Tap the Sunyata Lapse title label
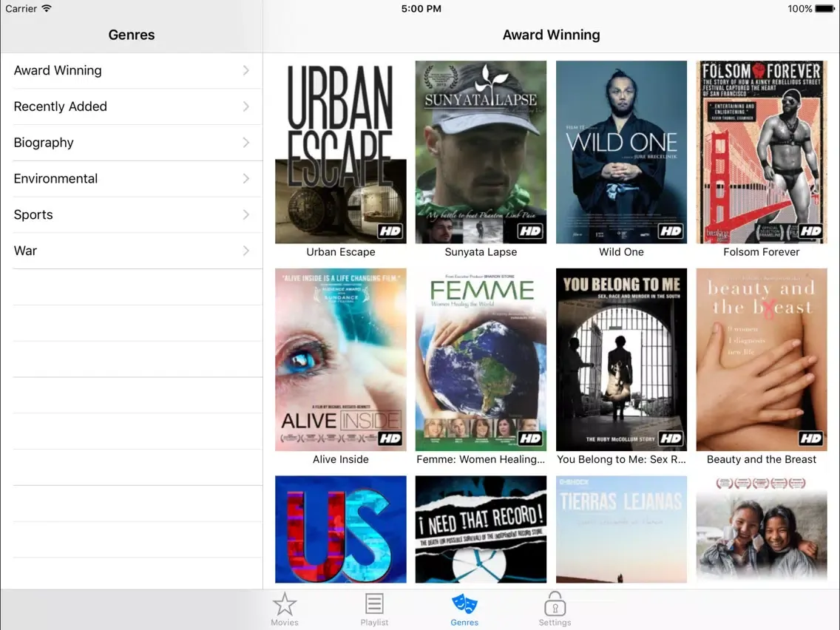840x630 pixels. [481, 252]
